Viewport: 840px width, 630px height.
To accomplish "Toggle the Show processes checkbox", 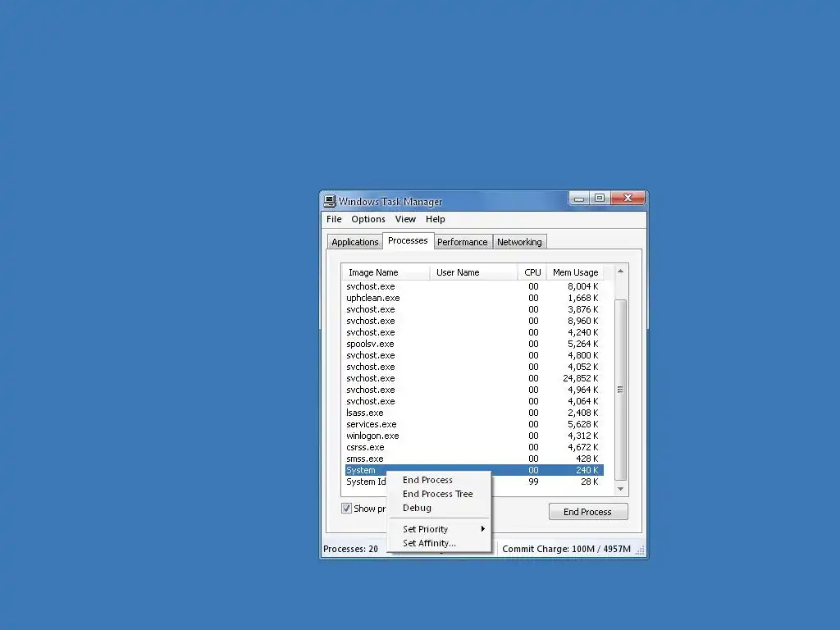I will (x=347, y=509).
